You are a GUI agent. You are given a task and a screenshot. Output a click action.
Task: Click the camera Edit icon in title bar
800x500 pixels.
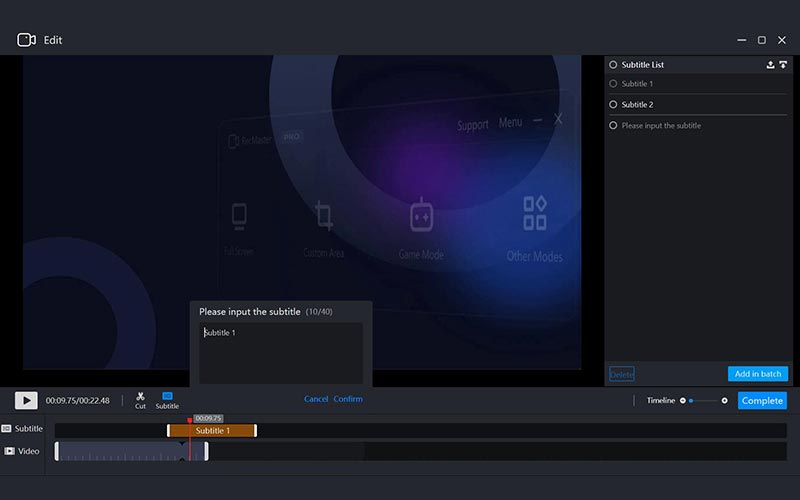pyautogui.click(x=27, y=40)
